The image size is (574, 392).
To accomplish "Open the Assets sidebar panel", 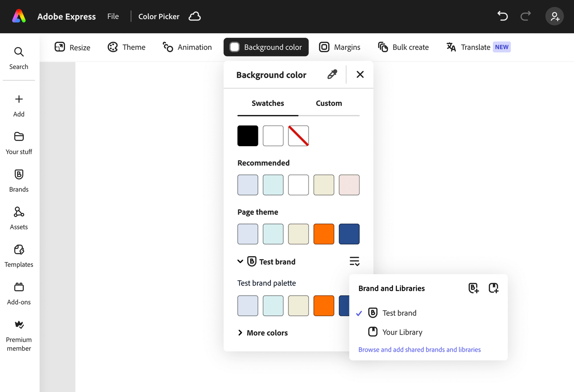I will (x=19, y=218).
